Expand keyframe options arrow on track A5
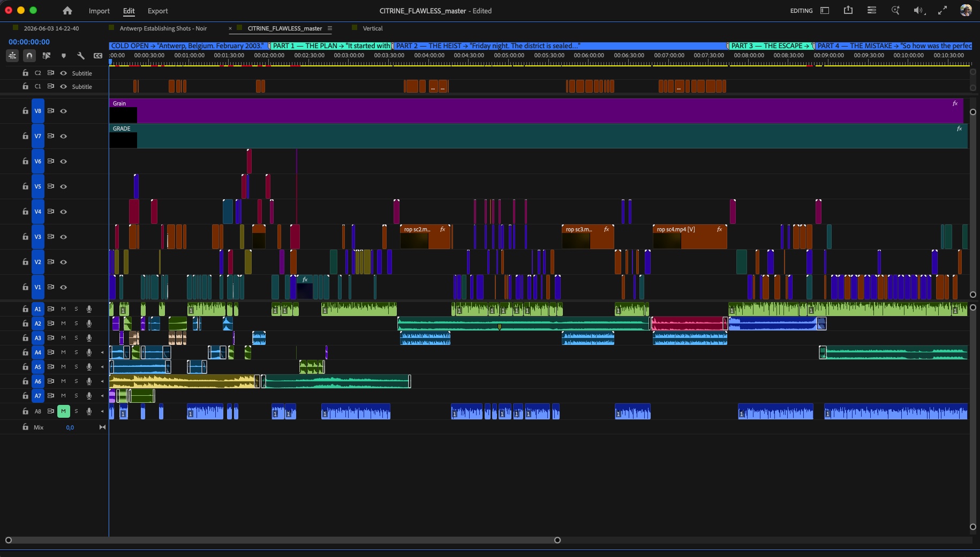 tap(102, 367)
